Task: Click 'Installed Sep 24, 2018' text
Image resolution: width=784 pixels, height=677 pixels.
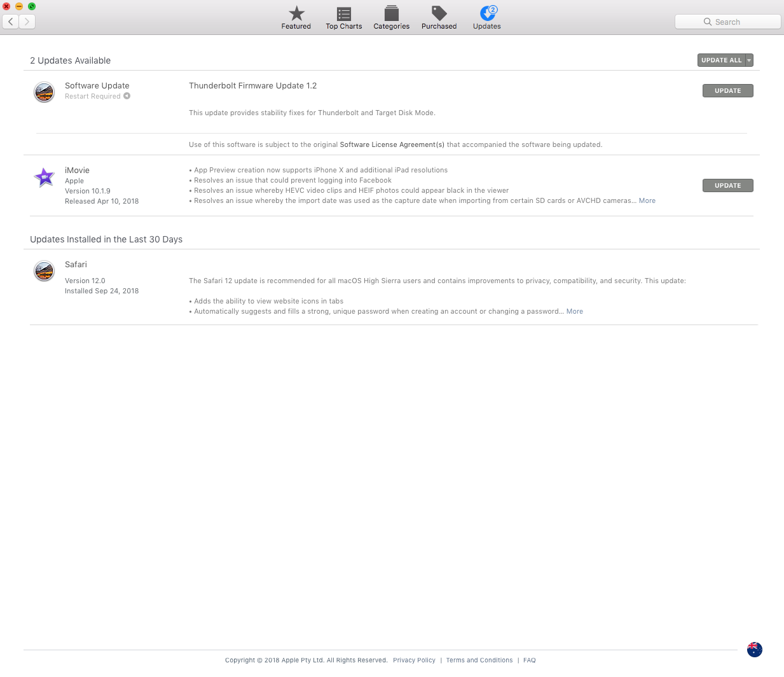Action: coord(102,291)
